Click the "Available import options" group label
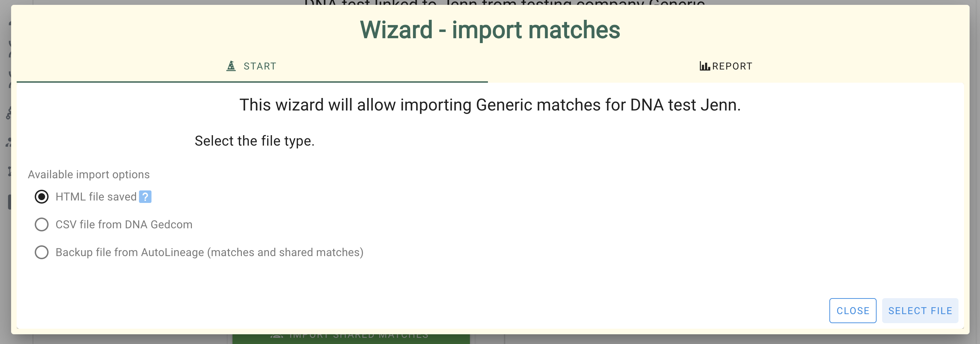The image size is (980, 344). coord(88,174)
